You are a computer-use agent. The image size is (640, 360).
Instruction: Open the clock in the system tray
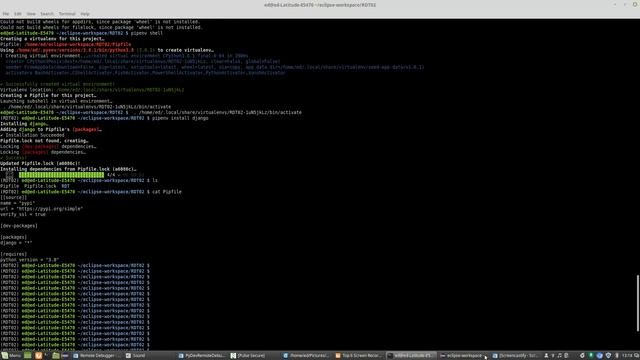coord(627,356)
